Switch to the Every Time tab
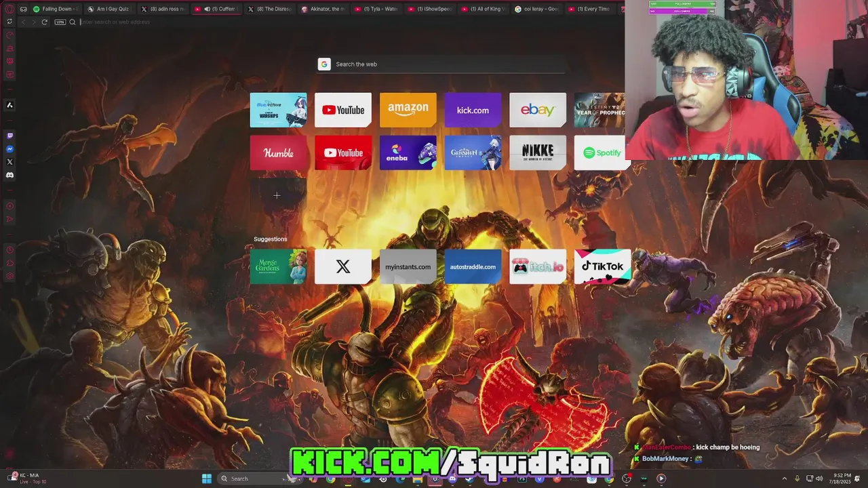Screen dimensions: 868x488 (x=589, y=9)
